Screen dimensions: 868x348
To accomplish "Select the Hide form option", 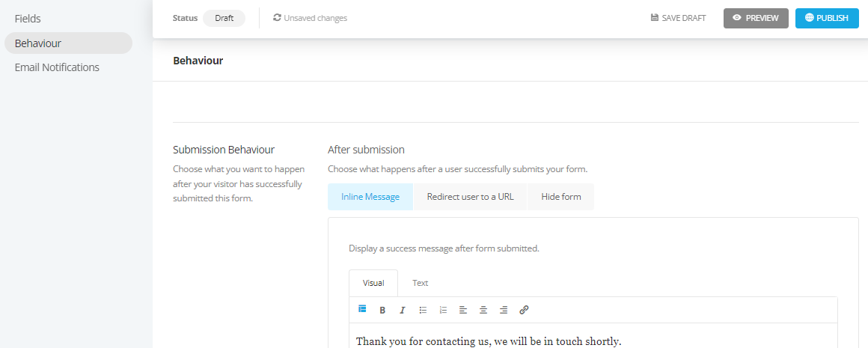I will tap(560, 197).
